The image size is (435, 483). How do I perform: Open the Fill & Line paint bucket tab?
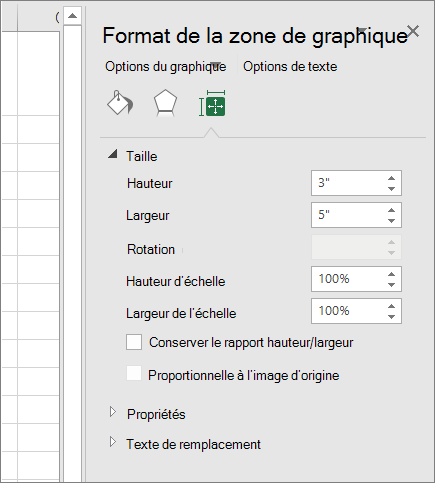(120, 103)
